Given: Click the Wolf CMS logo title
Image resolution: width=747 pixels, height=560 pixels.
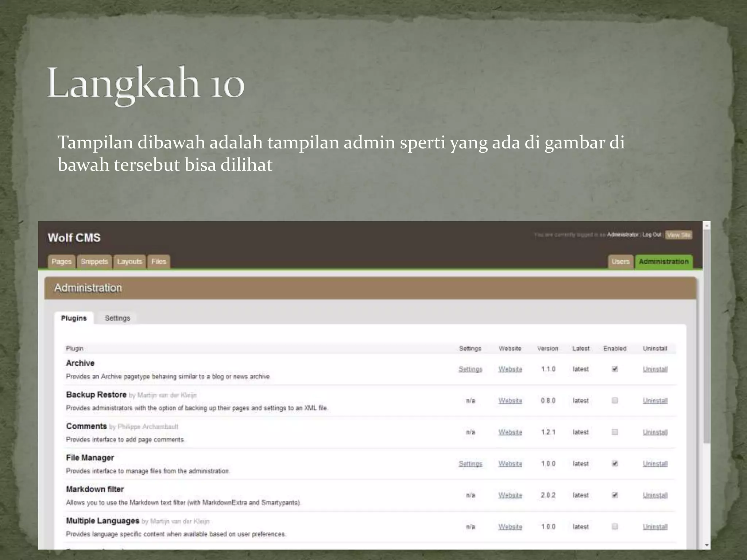Looking at the screenshot, I should (74, 238).
